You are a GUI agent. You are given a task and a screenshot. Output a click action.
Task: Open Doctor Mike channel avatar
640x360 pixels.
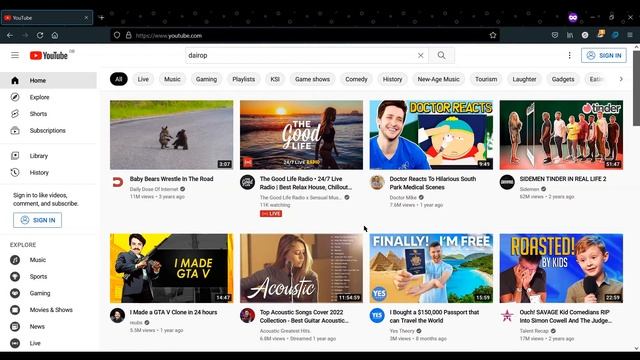click(377, 182)
